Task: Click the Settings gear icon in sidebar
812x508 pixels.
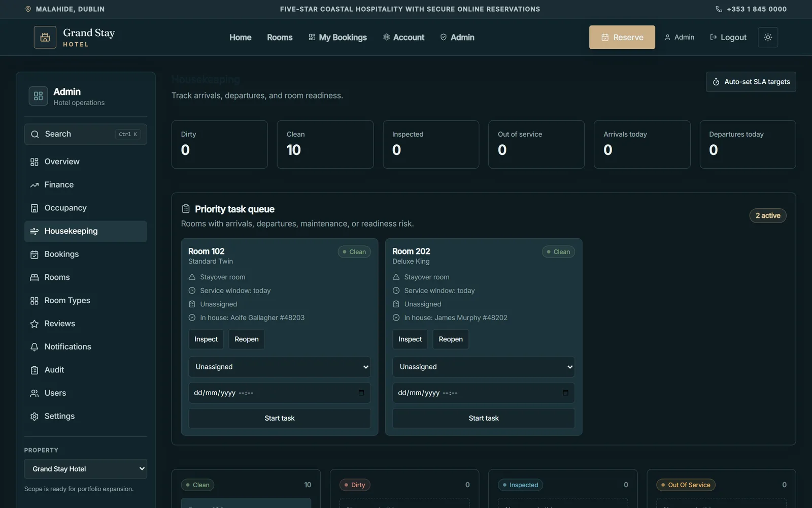Action: [x=35, y=416]
